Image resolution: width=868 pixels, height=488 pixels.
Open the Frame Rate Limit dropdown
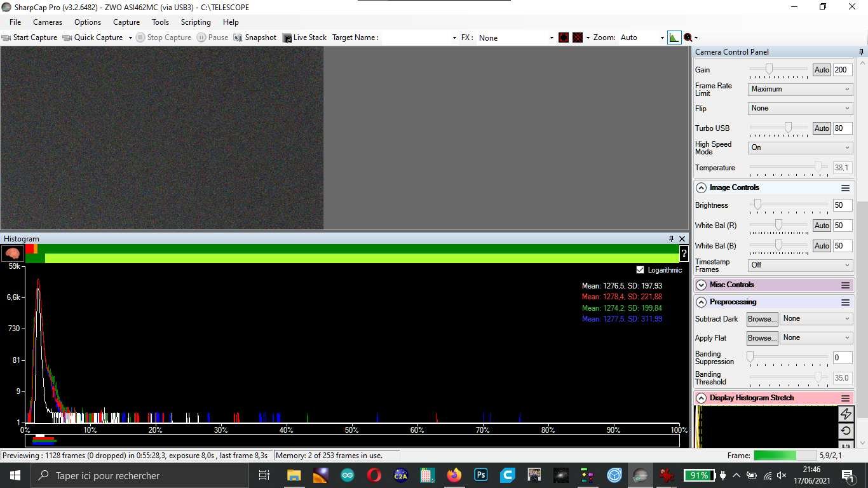[x=800, y=90]
